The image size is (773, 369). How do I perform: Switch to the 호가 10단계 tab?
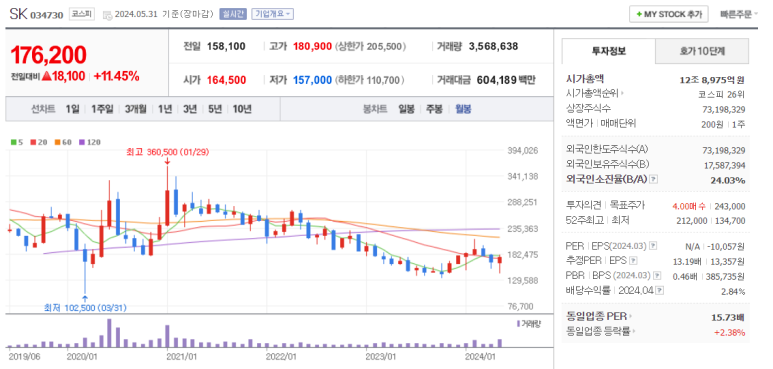(702, 51)
